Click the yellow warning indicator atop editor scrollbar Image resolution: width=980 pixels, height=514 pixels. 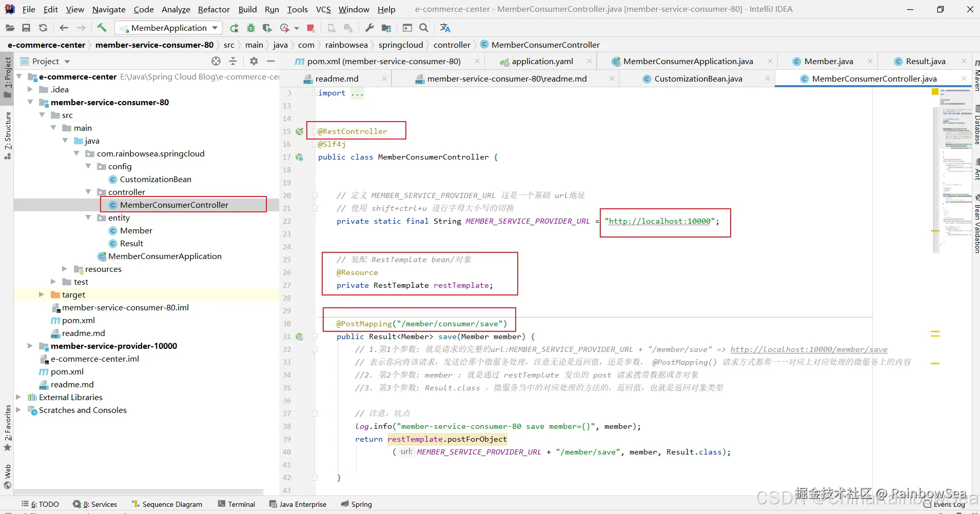tap(935, 92)
